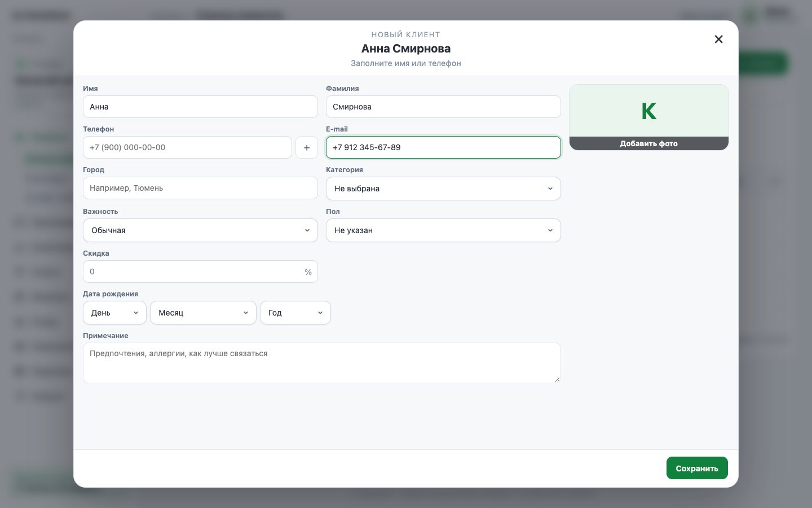Screen dimensions: 812x508
Task: Open the Пол dropdown
Action: [x=443, y=230]
